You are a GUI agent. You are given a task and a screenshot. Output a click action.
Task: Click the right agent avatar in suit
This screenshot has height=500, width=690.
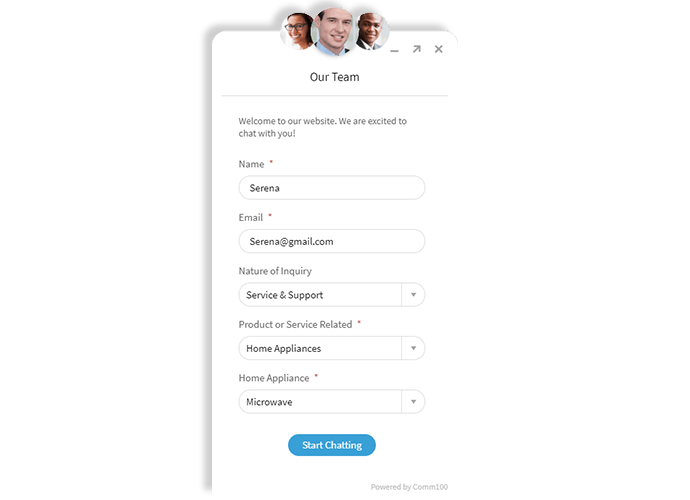[371, 30]
